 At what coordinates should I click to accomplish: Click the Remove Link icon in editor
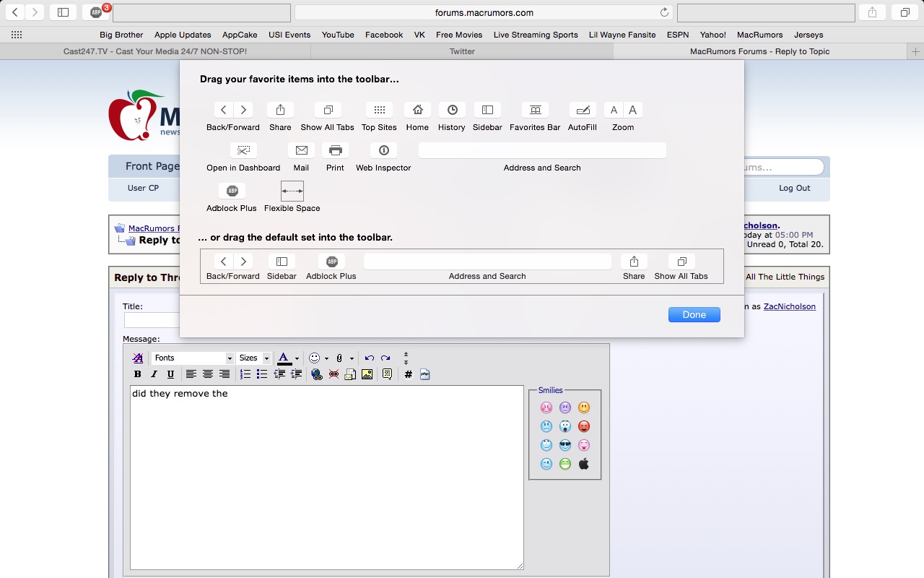[334, 374]
